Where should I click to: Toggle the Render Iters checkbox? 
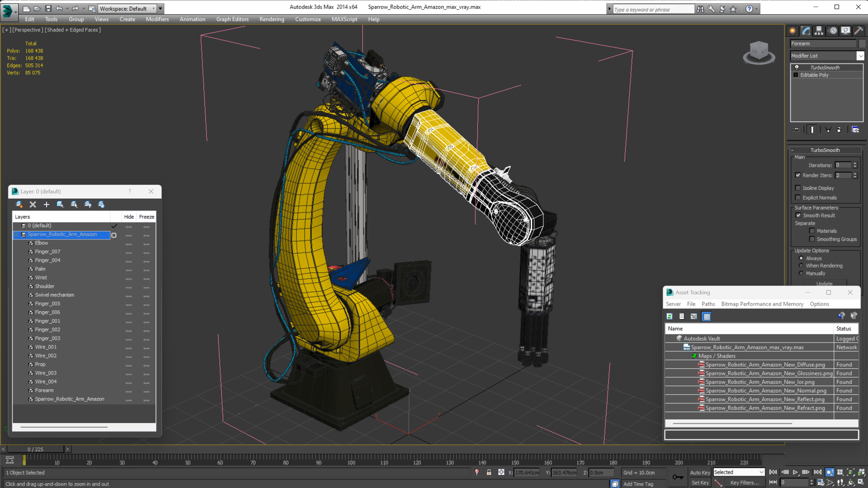[x=798, y=175]
